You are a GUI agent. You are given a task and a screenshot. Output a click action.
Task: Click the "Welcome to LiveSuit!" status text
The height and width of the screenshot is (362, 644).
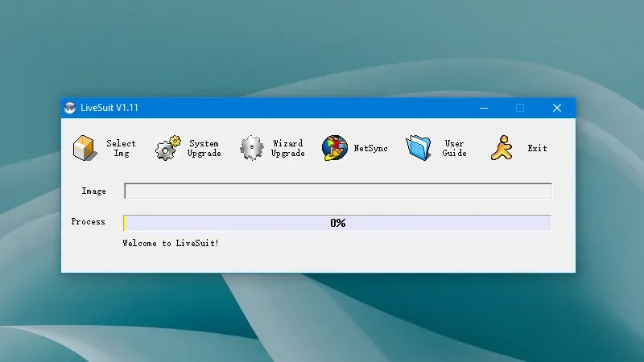171,243
